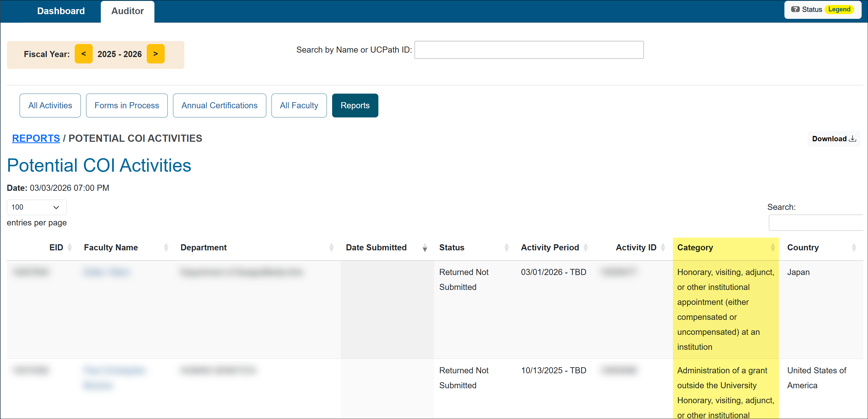
Task: Open entries per page dropdown
Action: (36, 207)
